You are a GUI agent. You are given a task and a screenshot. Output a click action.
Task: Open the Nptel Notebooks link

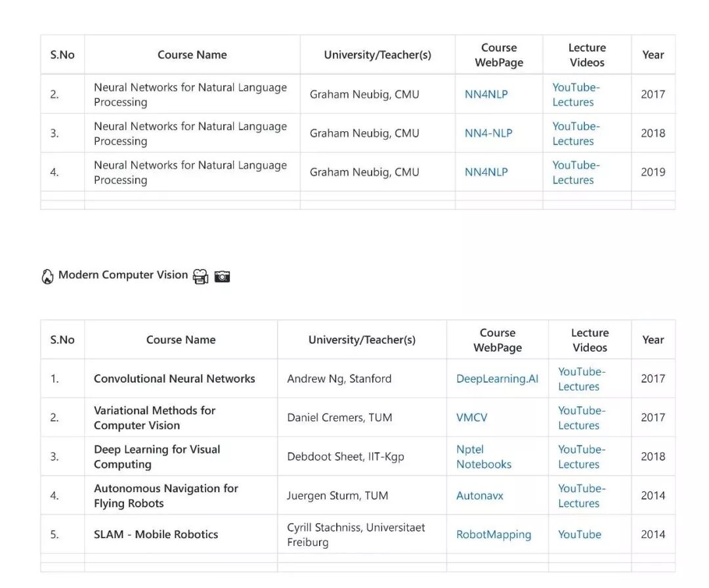(483, 457)
